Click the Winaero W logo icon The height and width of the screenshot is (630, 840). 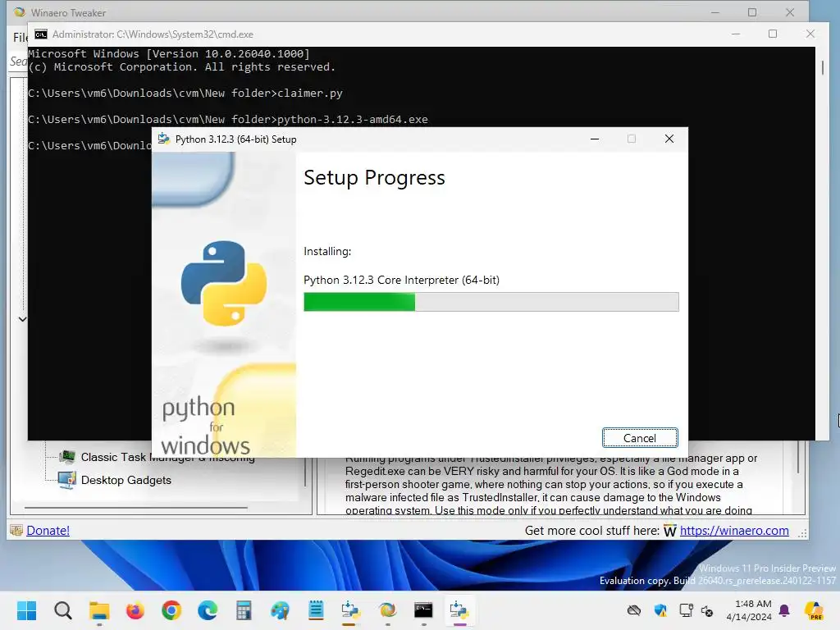point(669,531)
